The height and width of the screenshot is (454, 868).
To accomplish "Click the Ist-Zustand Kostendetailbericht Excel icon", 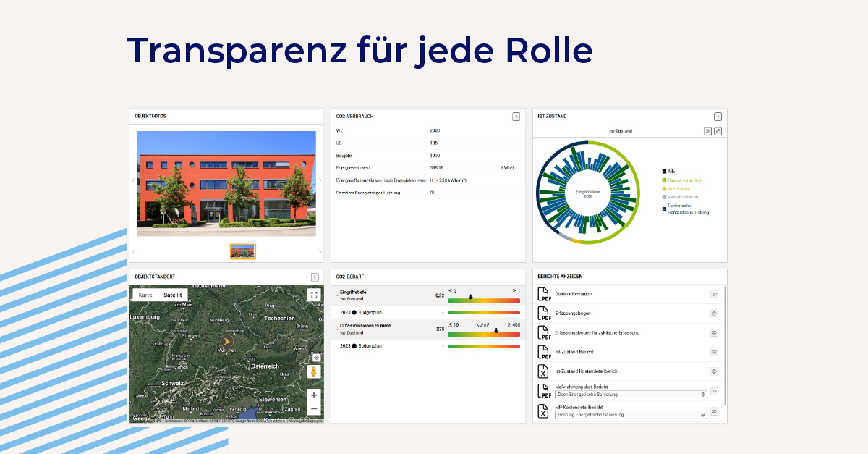I will [544, 371].
